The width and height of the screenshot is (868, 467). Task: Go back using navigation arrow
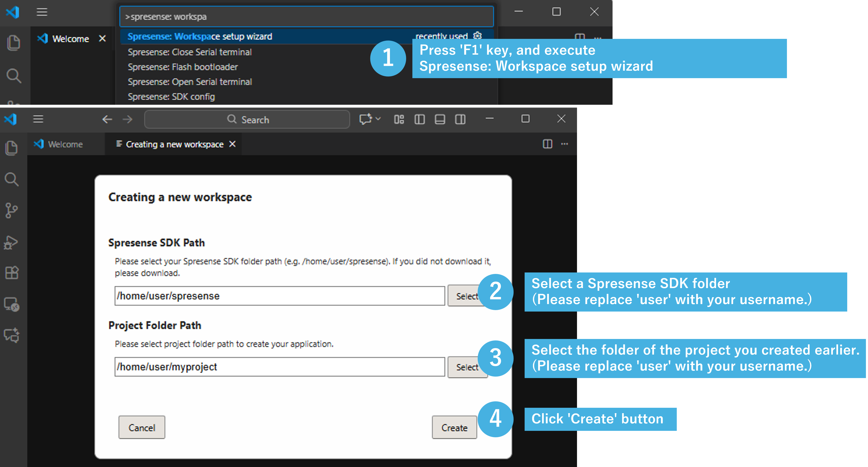[x=107, y=119]
